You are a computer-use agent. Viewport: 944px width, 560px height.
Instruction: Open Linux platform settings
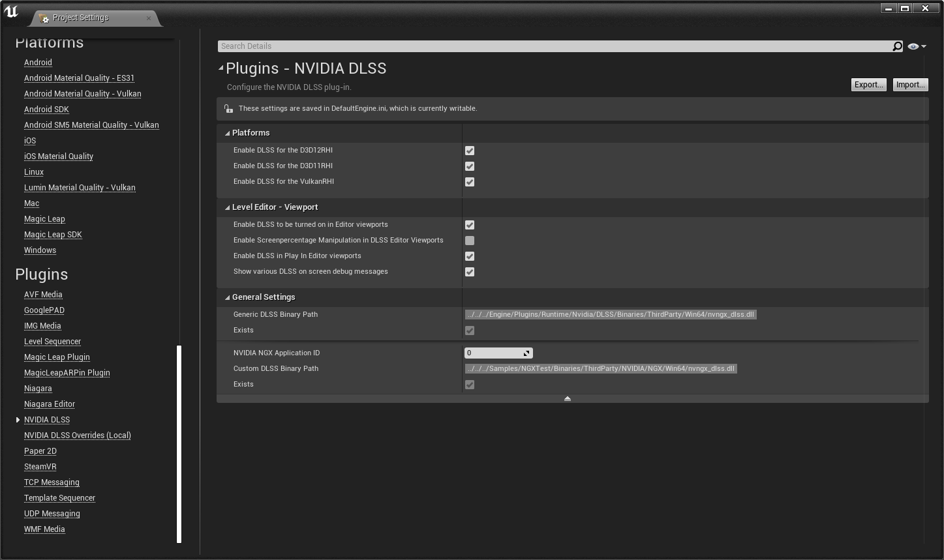(x=34, y=172)
